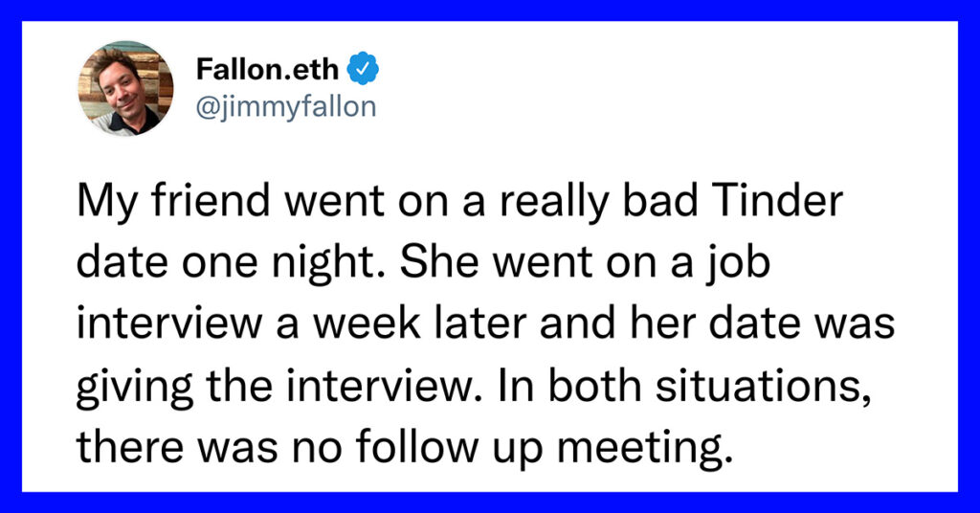Click the word "situations," in the tweet
Viewport: 980px width, 513px height.
pyautogui.click(x=763, y=386)
